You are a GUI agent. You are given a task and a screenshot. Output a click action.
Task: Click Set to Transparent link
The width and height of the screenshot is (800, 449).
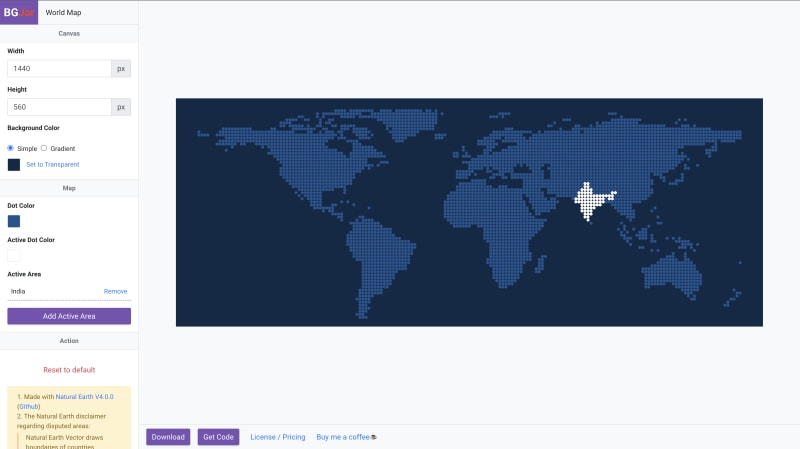pyautogui.click(x=53, y=164)
